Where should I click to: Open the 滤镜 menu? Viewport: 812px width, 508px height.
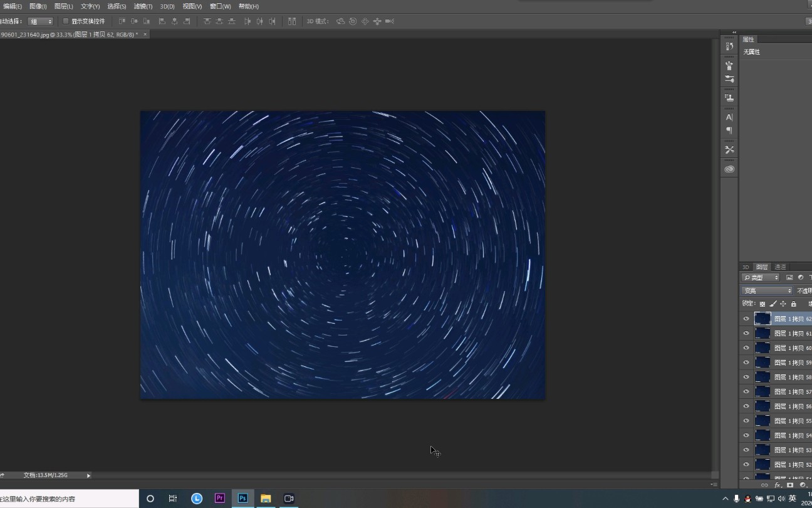(142, 6)
